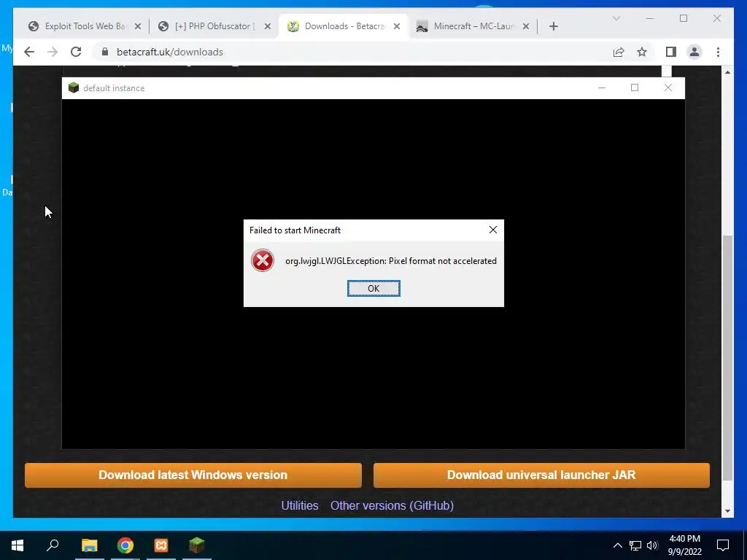Viewport: 747px width, 560px height.
Task: Open File Explorer from the taskbar
Action: point(89,545)
